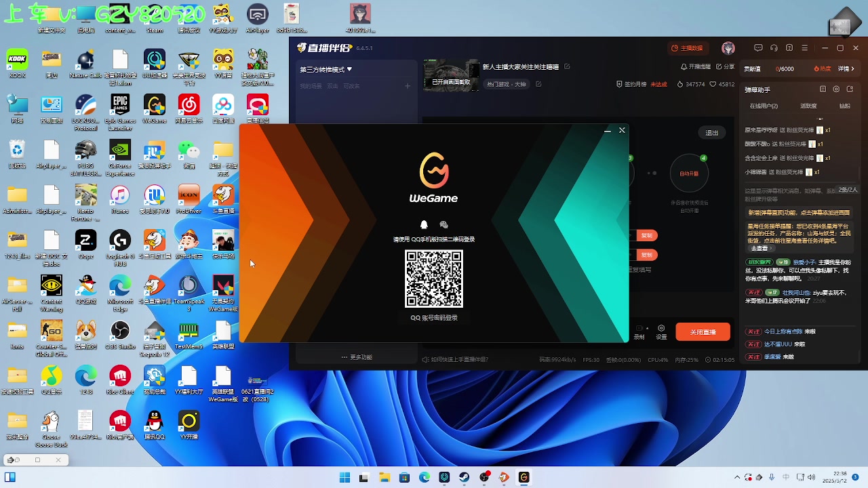Show hidden tray icons chevron
The width and height of the screenshot is (868, 488).
[x=737, y=477]
